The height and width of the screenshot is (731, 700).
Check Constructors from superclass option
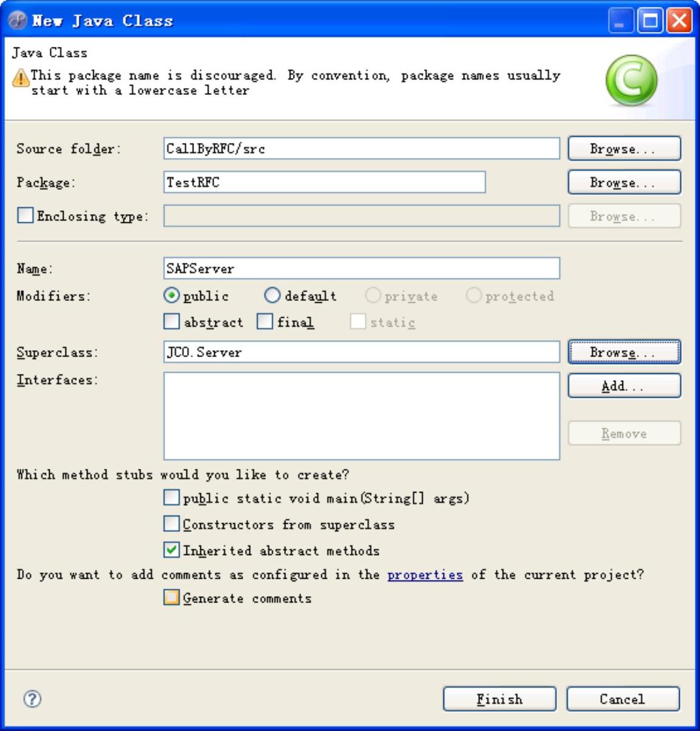[x=171, y=524]
